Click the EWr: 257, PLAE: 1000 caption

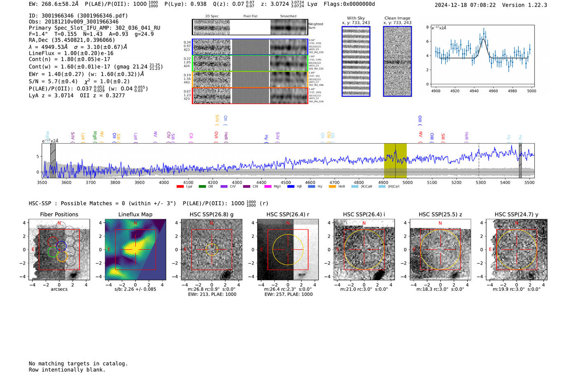coord(288,294)
